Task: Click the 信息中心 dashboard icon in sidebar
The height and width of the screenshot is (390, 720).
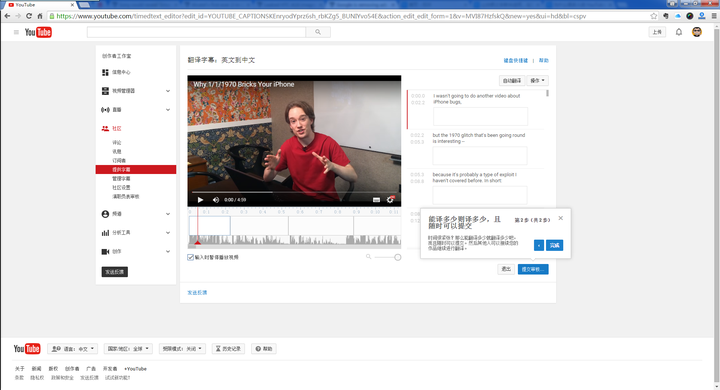Action: point(105,72)
